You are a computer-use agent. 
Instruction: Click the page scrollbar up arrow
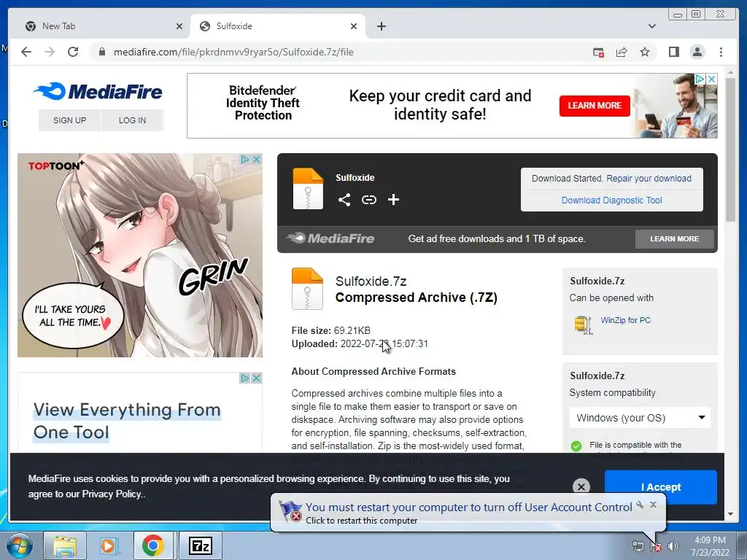731,73
